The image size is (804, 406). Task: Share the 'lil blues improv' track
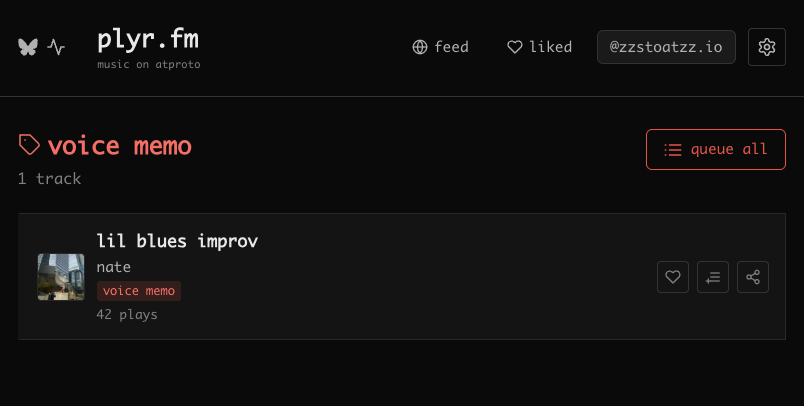(x=753, y=277)
